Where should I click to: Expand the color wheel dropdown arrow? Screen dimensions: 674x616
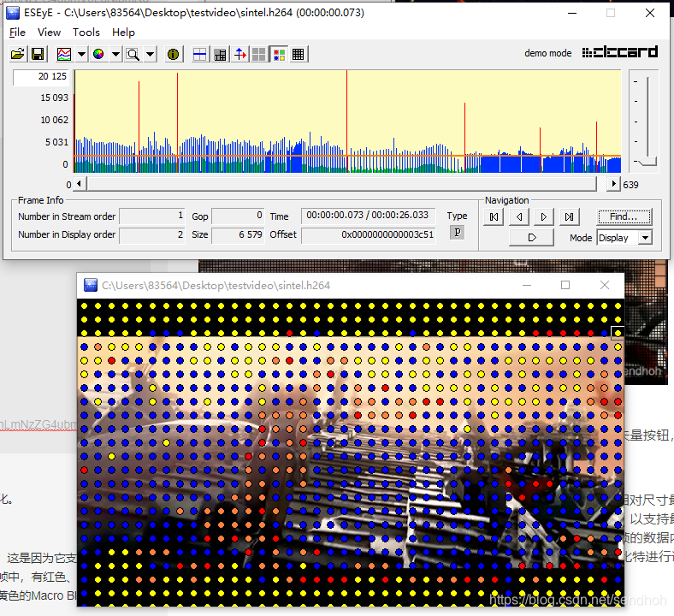[x=115, y=54]
